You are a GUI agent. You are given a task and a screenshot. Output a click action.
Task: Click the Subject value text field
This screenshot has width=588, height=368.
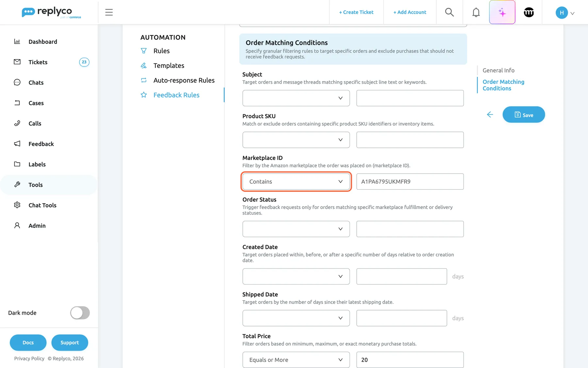pyautogui.click(x=410, y=98)
